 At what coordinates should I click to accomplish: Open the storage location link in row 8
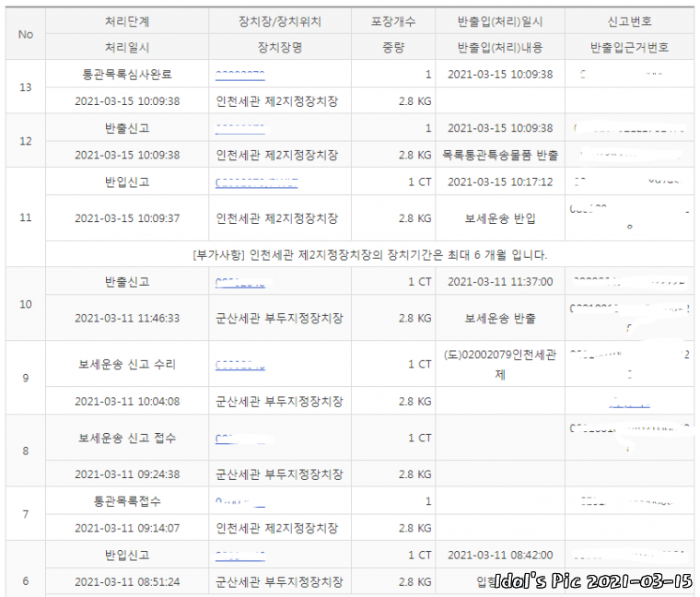point(234,438)
